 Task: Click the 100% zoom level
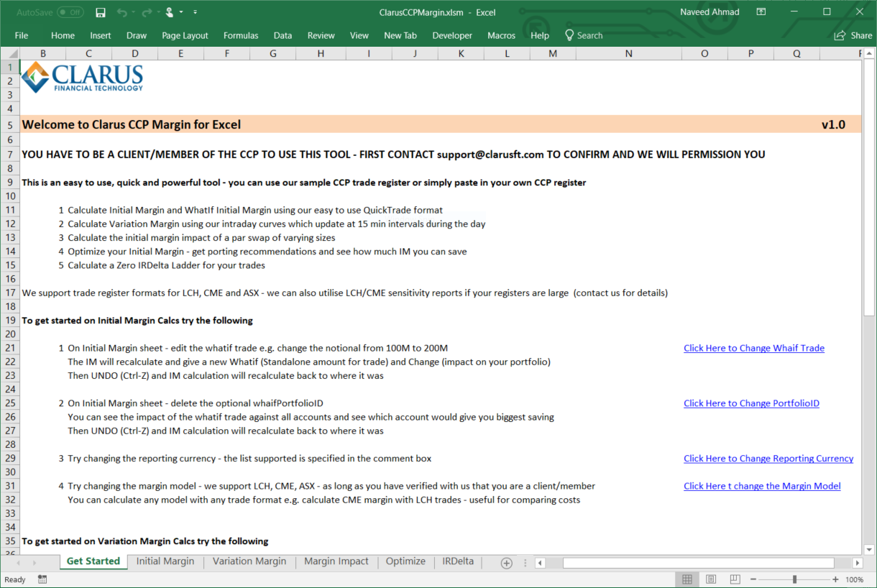[855, 579]
